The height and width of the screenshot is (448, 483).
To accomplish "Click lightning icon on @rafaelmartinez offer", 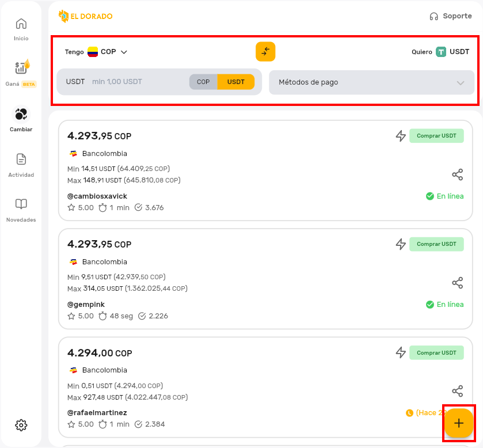I will pos(401,352).
